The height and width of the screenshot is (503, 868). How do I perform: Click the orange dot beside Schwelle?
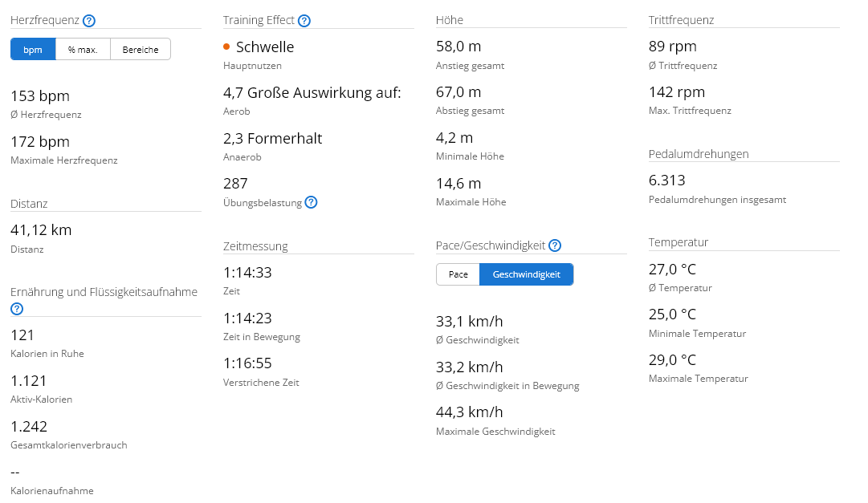point(227,48)
